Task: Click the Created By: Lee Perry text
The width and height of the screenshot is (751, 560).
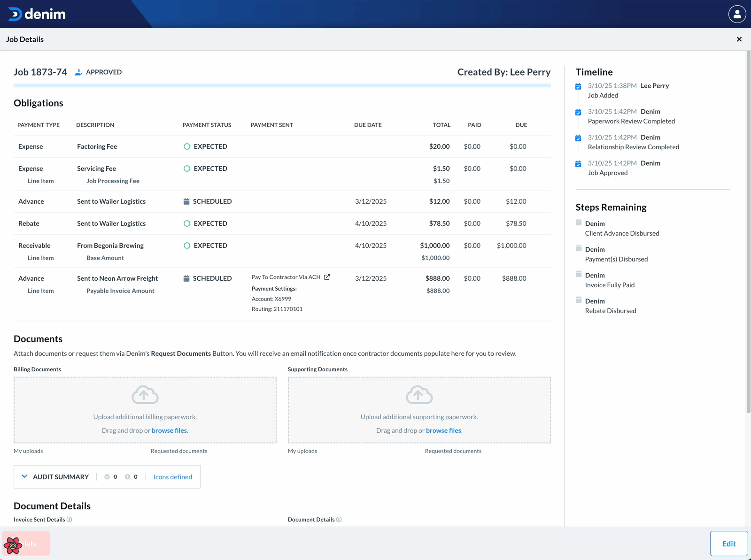Action: [504, 72]
